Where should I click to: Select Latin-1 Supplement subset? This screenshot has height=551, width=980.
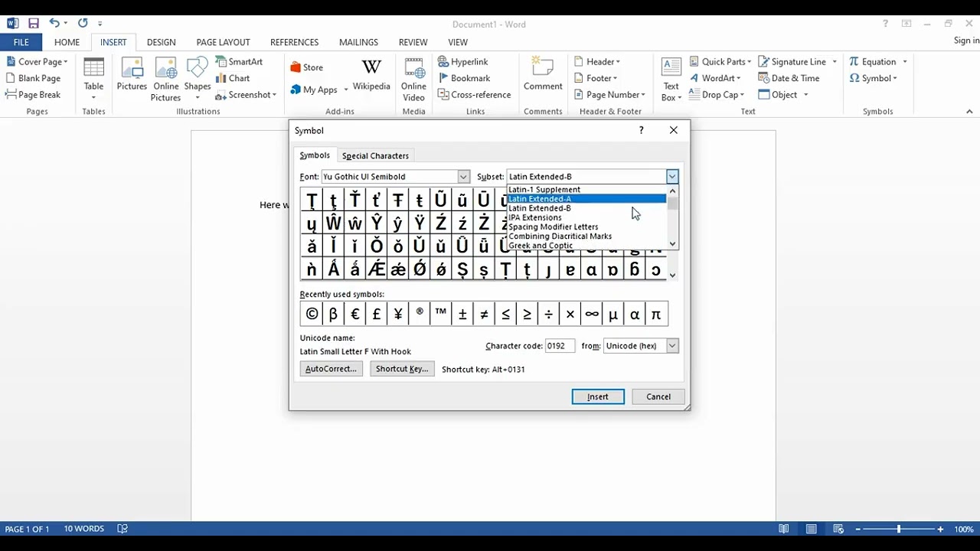[x=586, y=190]
